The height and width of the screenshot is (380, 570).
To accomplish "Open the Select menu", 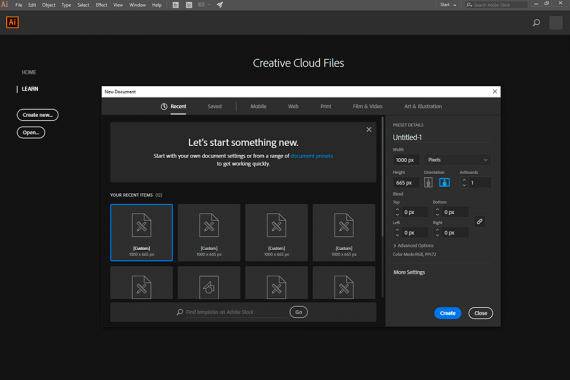I will pos(83,5).
